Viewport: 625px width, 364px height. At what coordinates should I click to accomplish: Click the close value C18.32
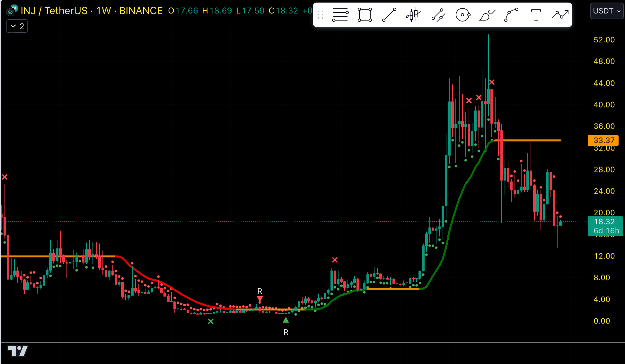click(x=283, y=11)
